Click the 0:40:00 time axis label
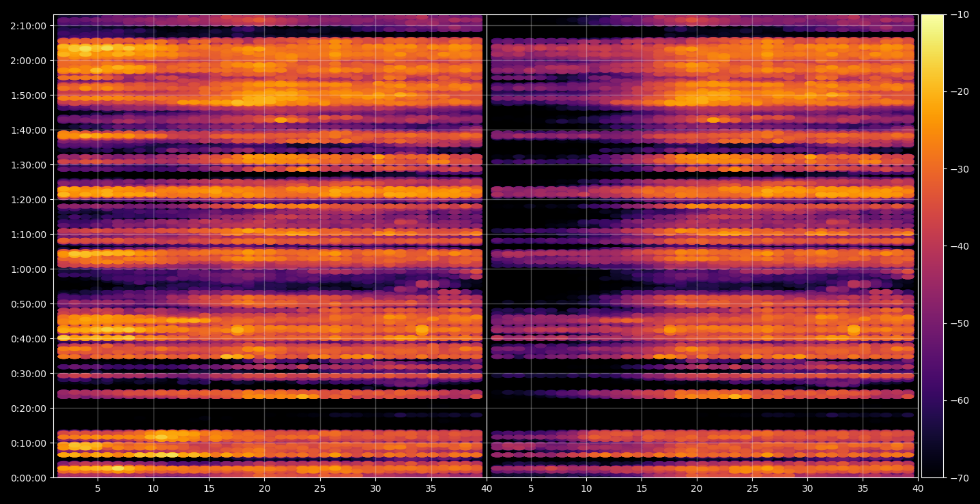This screenshot has width=980, height=504. (29, 338)
